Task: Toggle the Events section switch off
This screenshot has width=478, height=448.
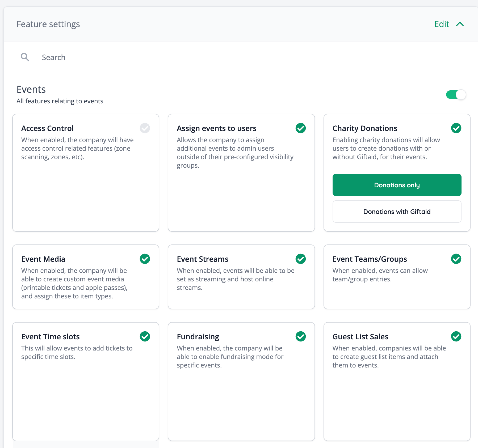Action: click(456, 95)
